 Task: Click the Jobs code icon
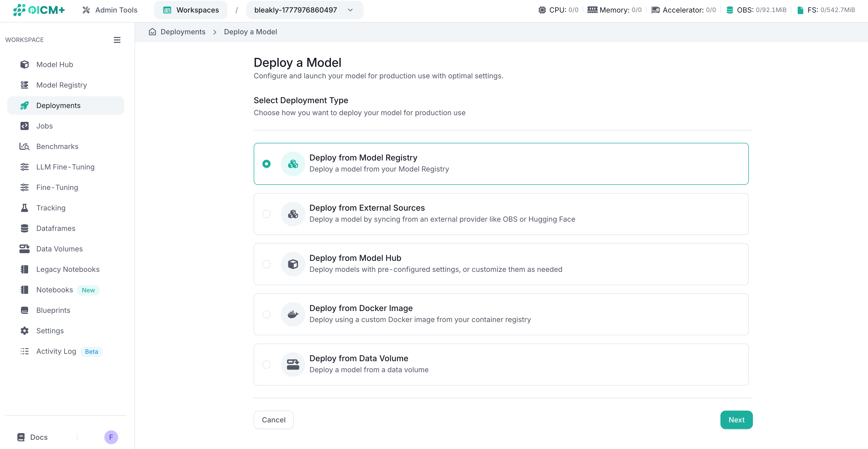point(24,126)
